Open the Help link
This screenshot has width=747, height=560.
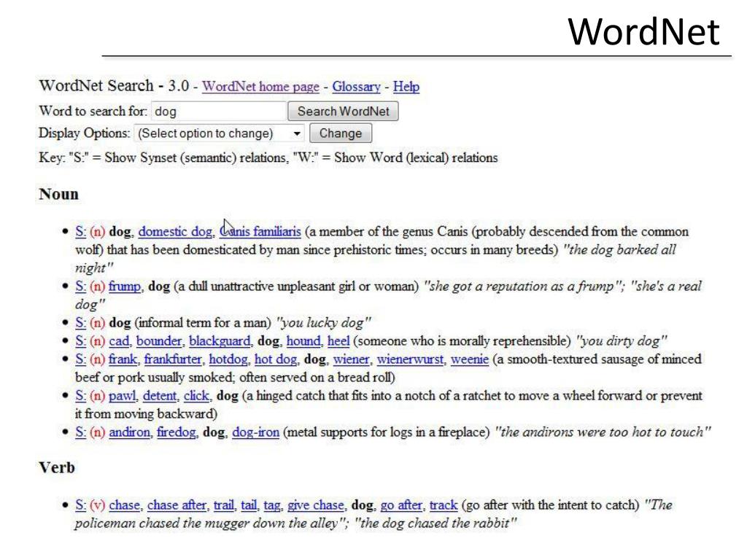pyautogui.click(x=406, y=87)
